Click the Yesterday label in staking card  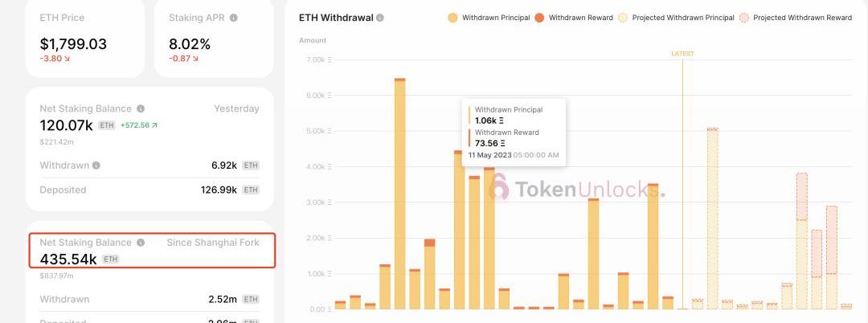(x=236, y=108)
